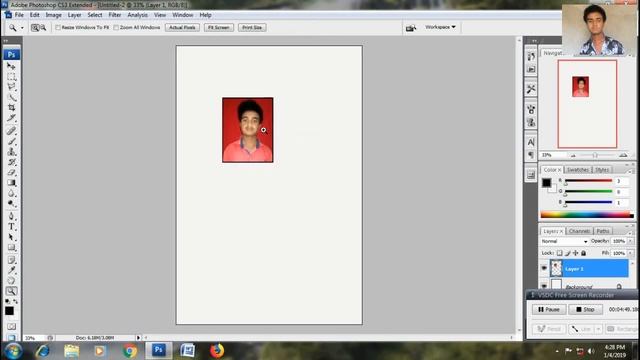This screenshot has width=640, height=360.
Task: Pause the VSDC screen recording
Action: (549, 309)
